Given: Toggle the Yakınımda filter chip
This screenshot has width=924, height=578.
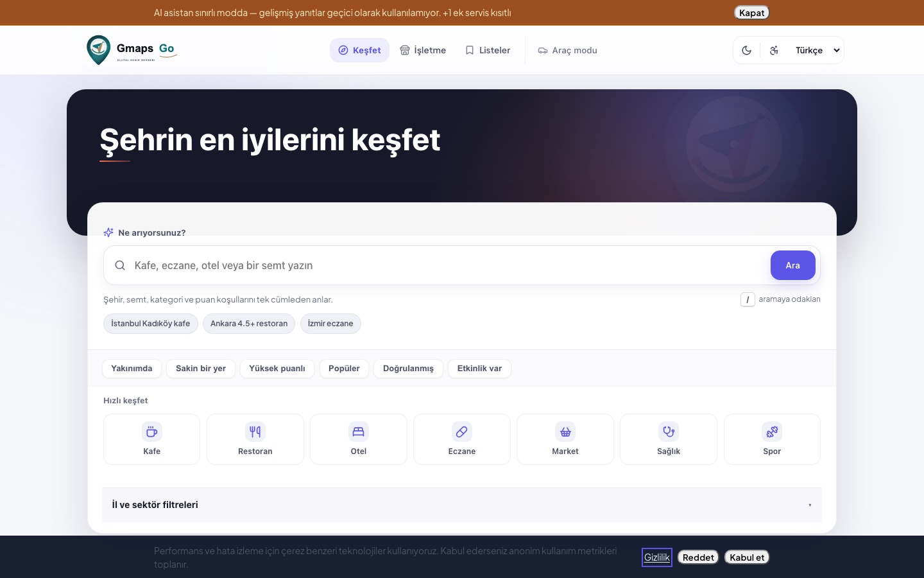Looking at the screenshot, I should pos(132,369).
